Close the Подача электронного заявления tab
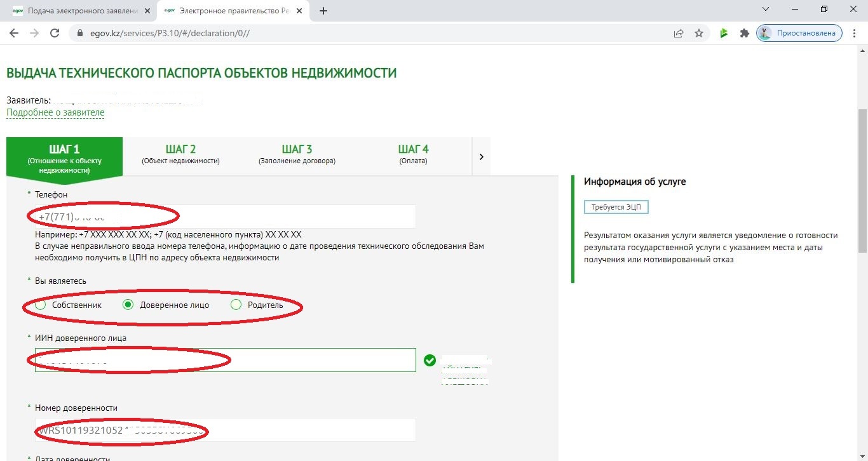This screenshot has width=868, height=461. (x=148, y=11)
